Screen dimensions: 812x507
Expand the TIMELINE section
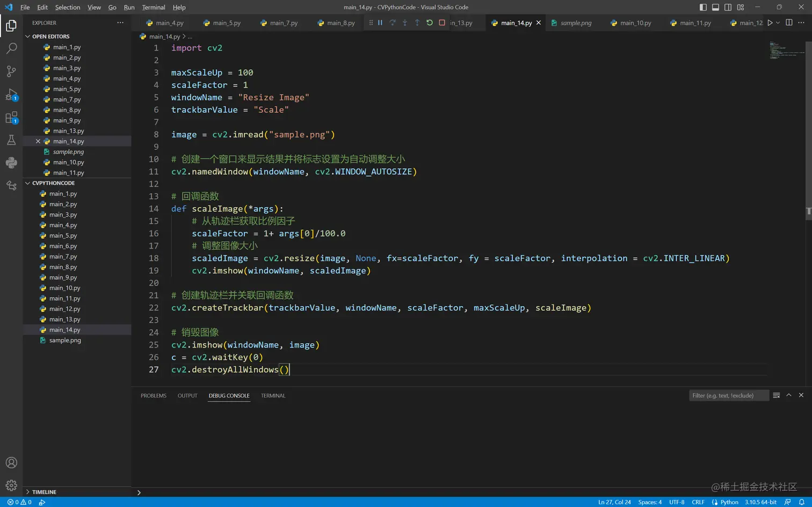click(x=28, y=492)
